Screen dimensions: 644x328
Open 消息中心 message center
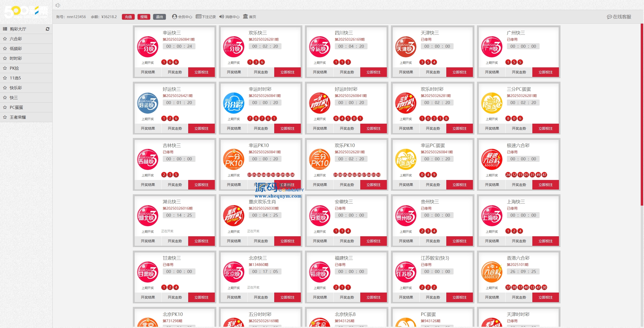pos(229,17)
